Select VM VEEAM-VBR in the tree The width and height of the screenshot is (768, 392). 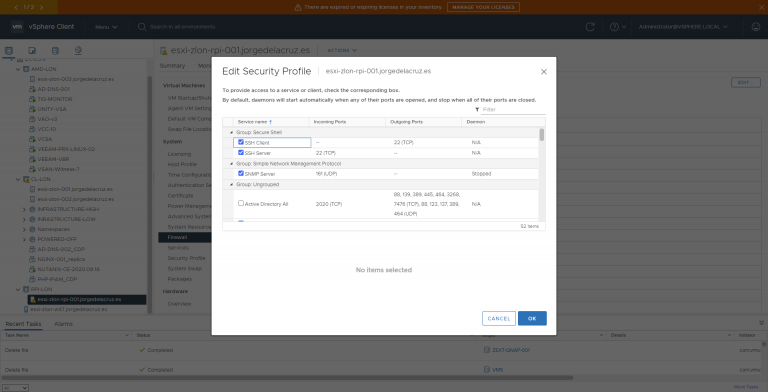(x=53, y=159)
